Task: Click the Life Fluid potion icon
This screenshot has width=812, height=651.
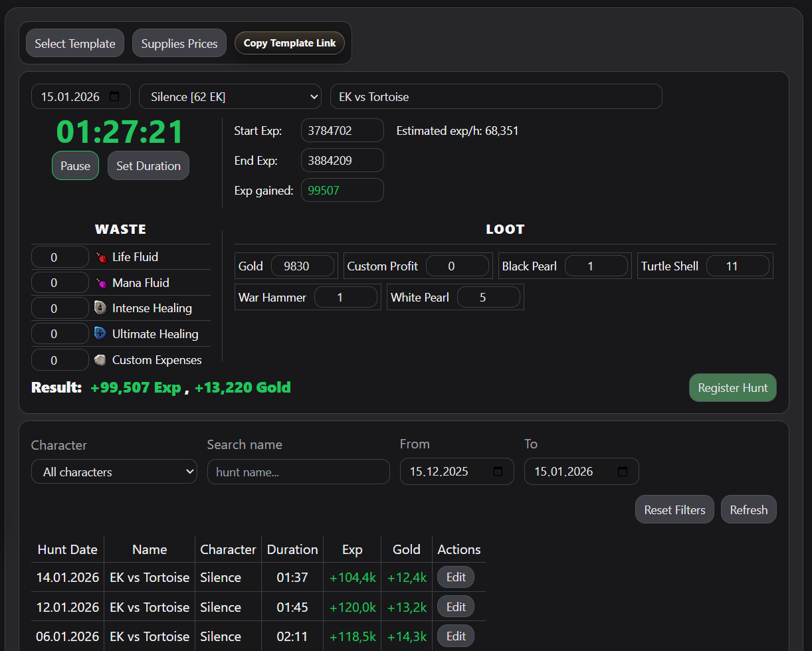Action: tap(101, 257)
